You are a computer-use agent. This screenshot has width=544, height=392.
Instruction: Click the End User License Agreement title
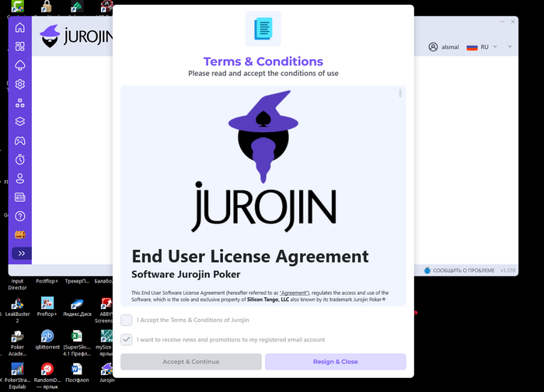pos(250,256)
